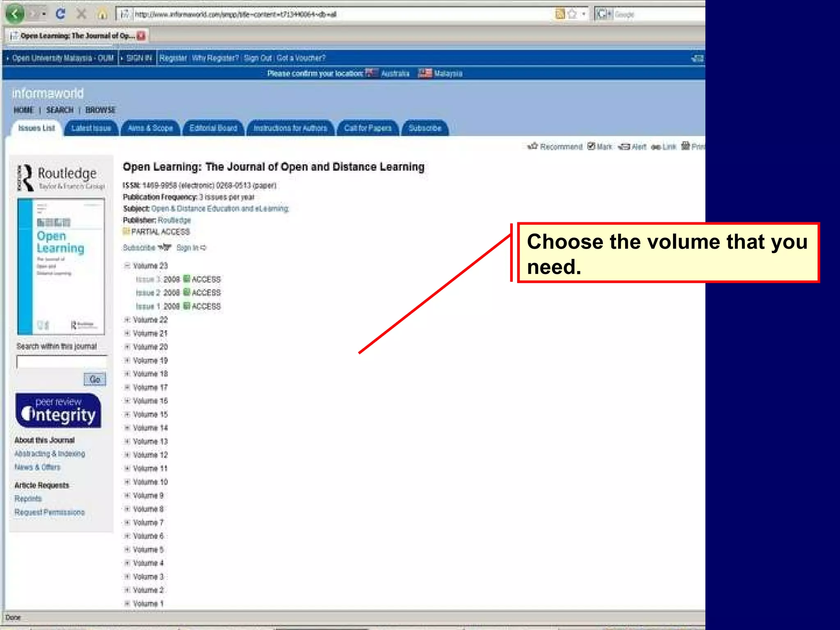Viewport: 840px width, 630px height.
Task: Click the browser Home icon
Action: tap(102, 15)
